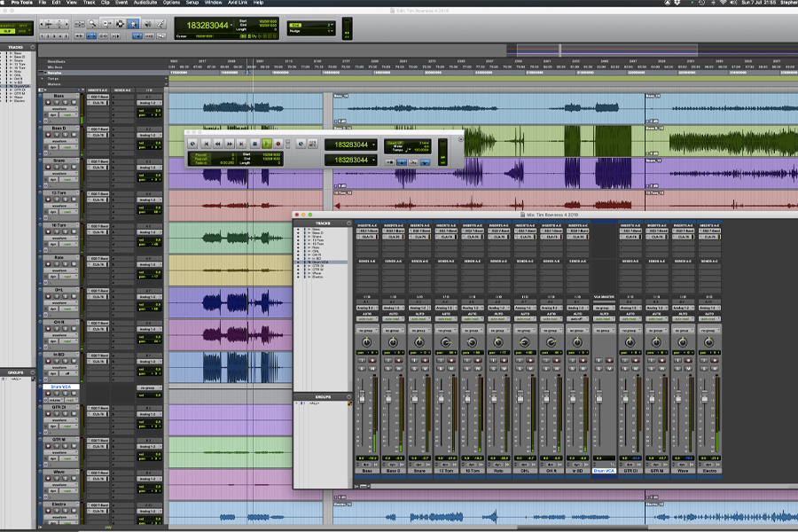Select the Pencil tool in toolbar
The width and height of the screenshot is (798, 532).
(x=160, y=23)
